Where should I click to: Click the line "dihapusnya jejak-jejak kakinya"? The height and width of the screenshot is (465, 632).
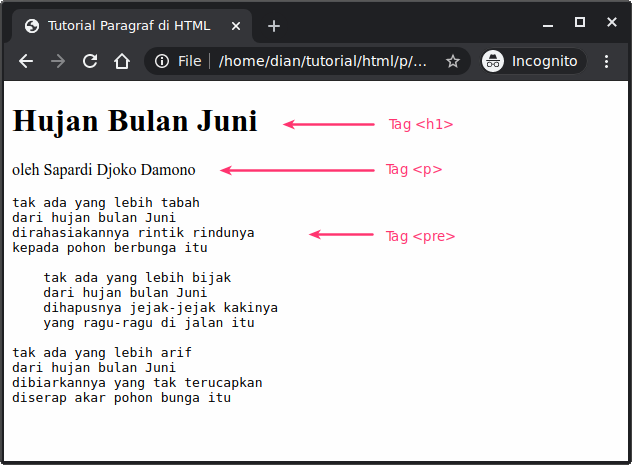[x=160, y=307]
